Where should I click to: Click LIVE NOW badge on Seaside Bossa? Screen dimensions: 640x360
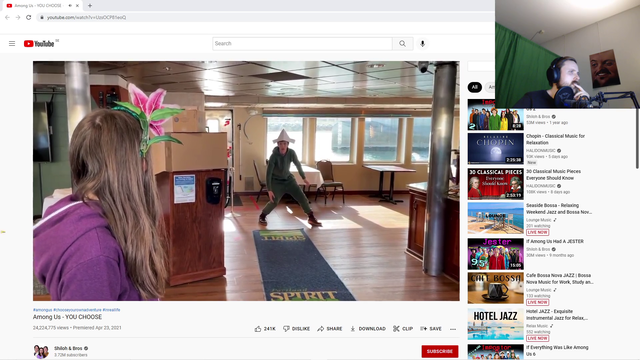[537, 232]
